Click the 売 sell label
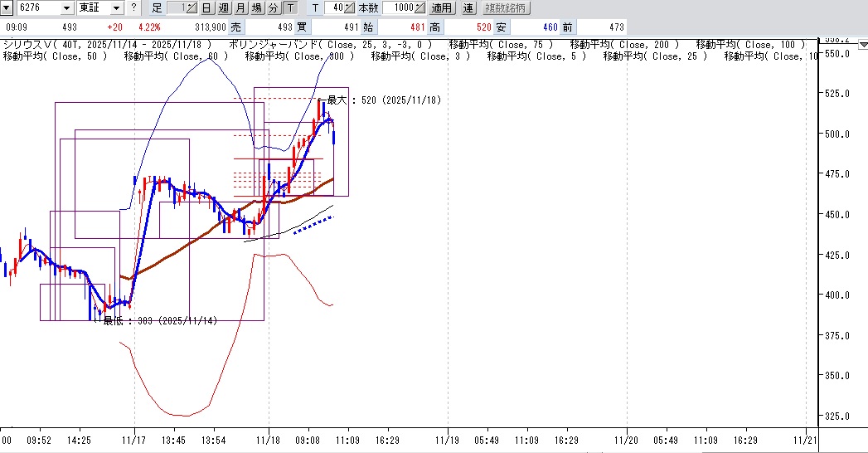 pos(235,27)
